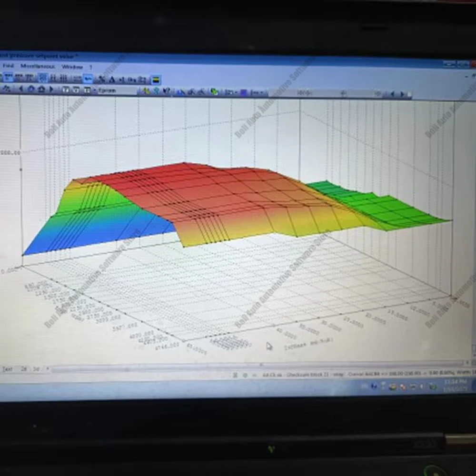Click the third map-window icon before Eprom
Image resolution: width=476 pixels, height=476 pixels.
point(87,90)
